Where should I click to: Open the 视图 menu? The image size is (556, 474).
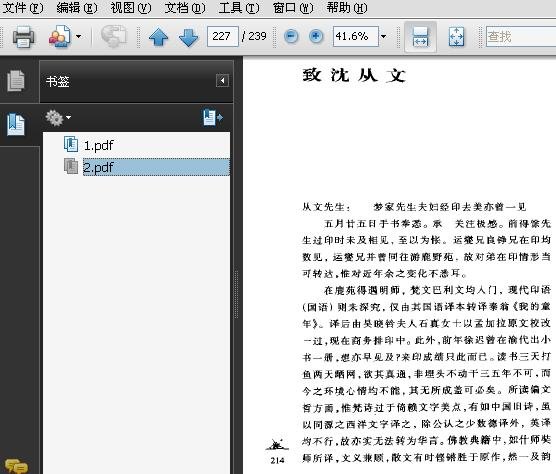131,8
